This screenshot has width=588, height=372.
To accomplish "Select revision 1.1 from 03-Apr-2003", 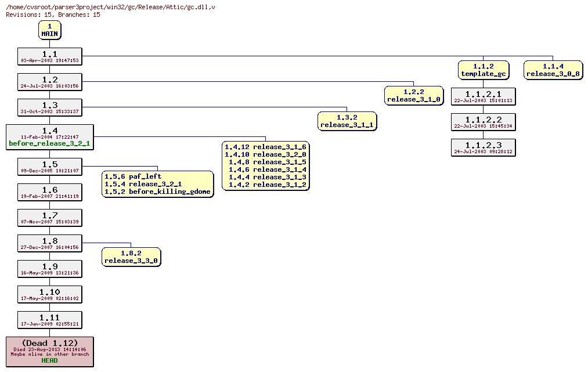I will pos(49,57).
